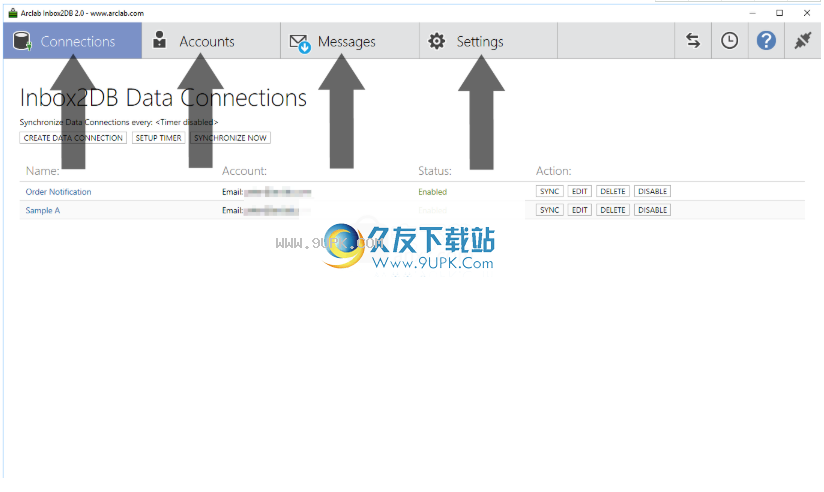
Task: Click the Settings gear icon
Action: click(x=436, y=41)
